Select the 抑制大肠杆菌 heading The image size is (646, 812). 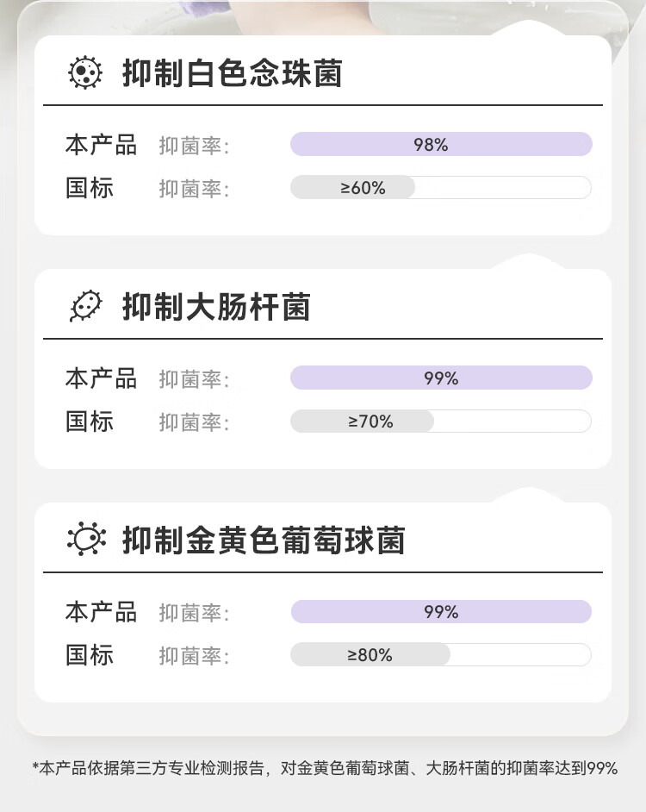tap(216, 307)
